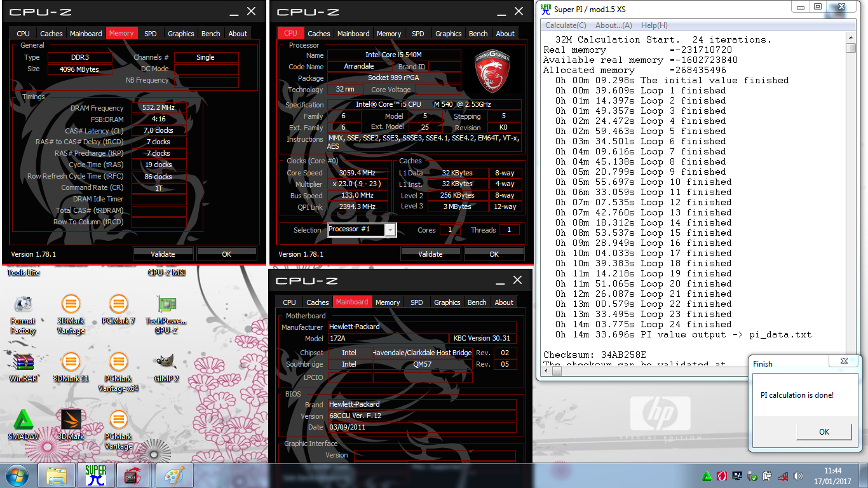Select Bench tab in CPU-Z CPU window
Screen dimensions: 868x488
[x=478, y=34]
